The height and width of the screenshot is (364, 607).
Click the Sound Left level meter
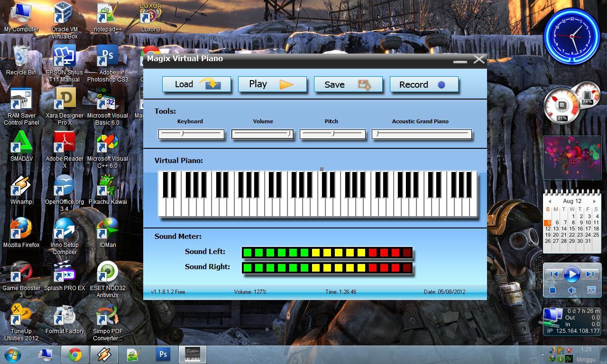[327, 253]
